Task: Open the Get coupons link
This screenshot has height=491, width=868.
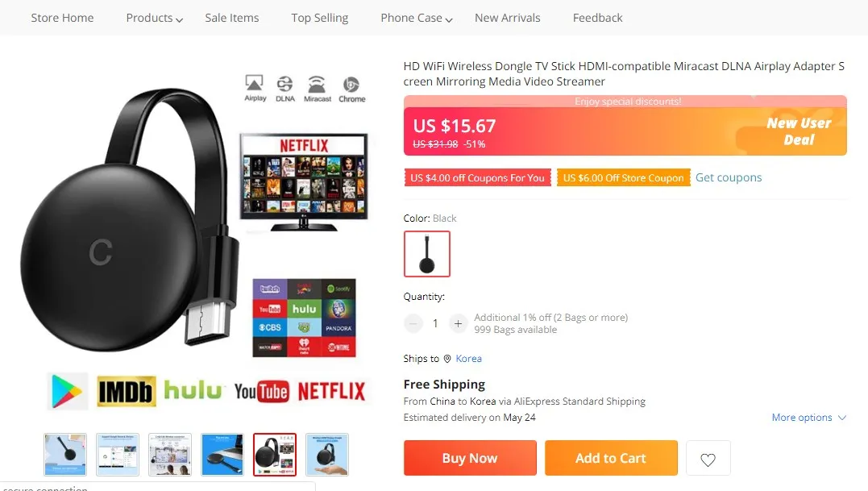Action: click(x=729, y=177)
